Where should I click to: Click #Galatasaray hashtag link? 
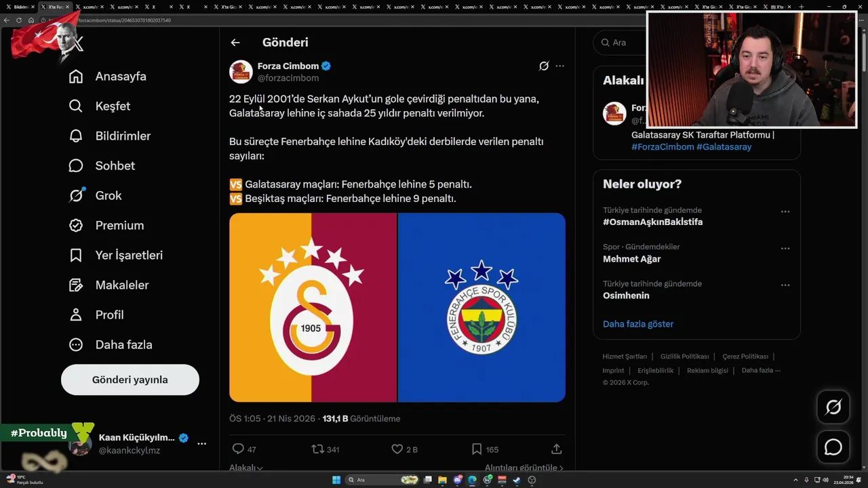click(724, 147)
